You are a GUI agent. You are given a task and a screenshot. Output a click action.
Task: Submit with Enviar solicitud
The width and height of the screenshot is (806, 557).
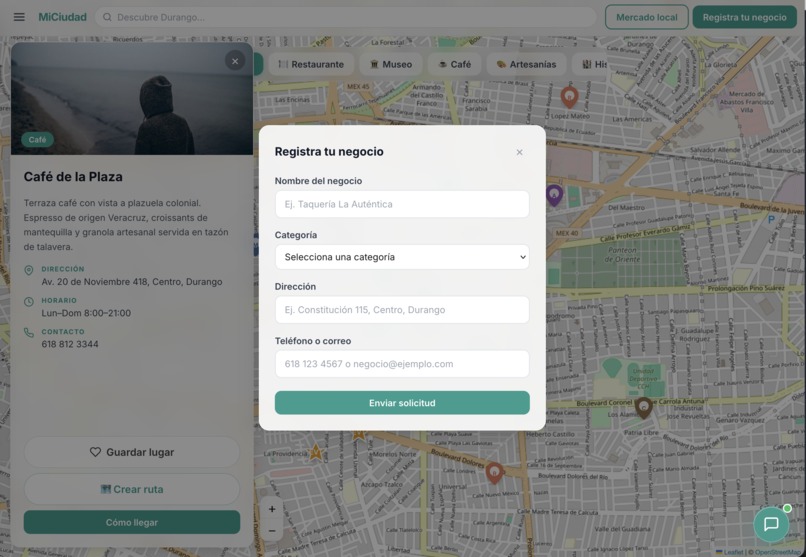point(402,403)
